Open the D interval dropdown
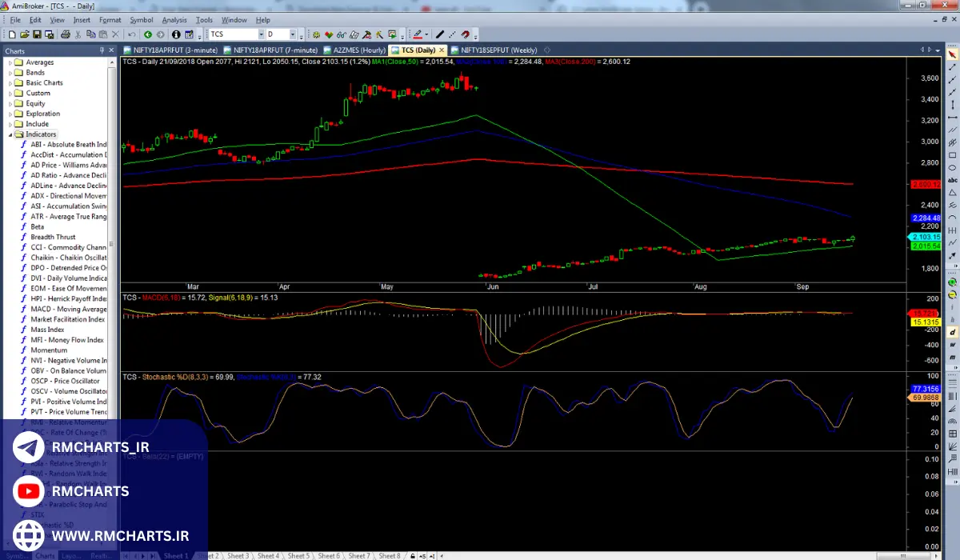 tap(292, 34)
